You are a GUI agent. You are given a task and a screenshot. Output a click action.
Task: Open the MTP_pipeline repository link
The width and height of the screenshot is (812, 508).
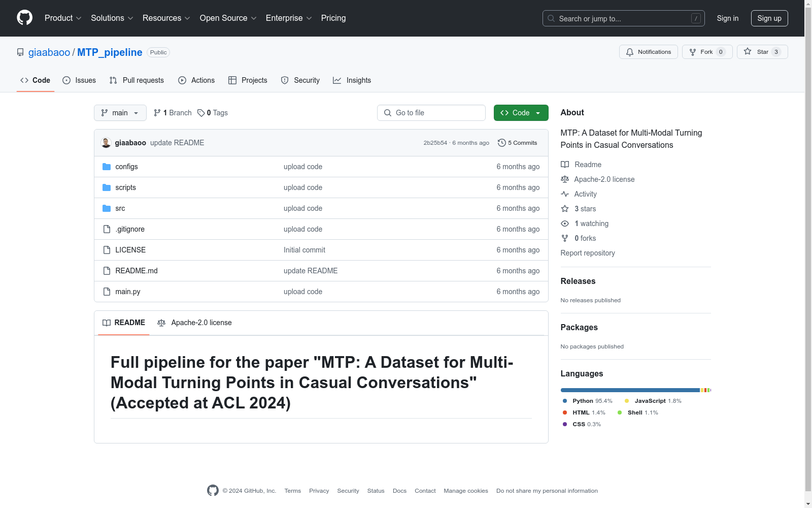pyautogui.click(x=110, y=52)
